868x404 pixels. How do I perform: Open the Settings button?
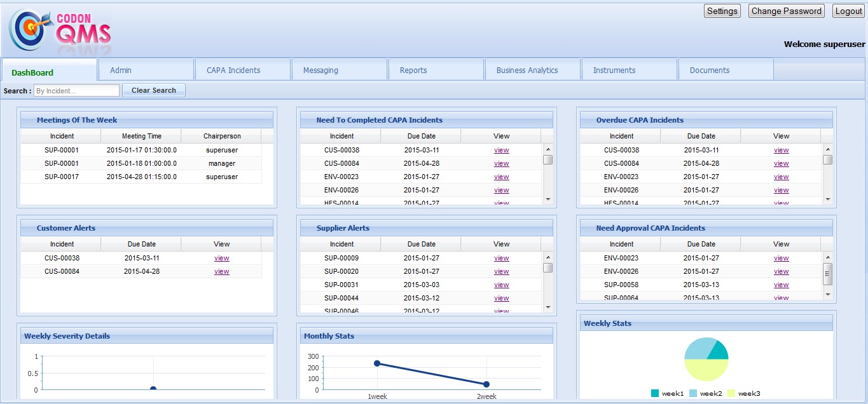[x=722, y=11]
